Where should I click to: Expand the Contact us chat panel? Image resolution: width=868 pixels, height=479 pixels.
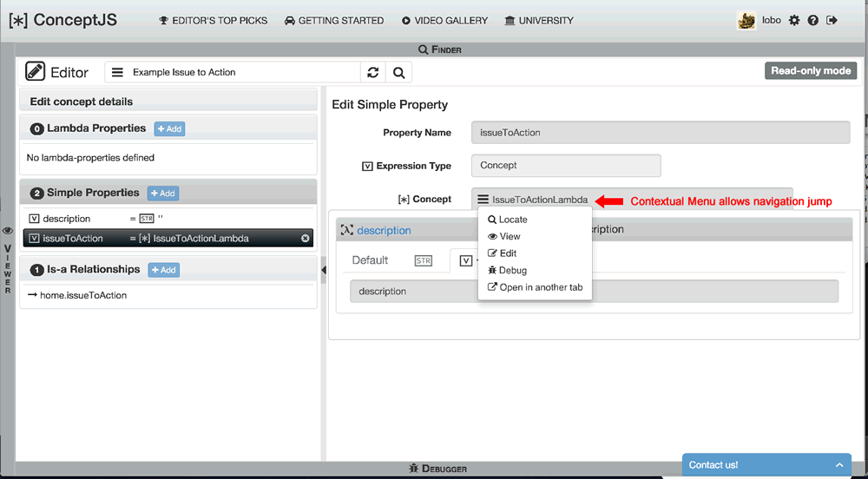(x=838, y=465)
